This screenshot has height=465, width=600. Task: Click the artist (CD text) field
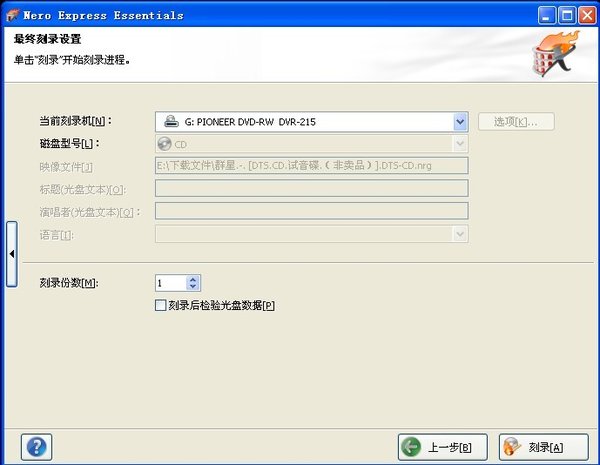click(x=312, y=211)
